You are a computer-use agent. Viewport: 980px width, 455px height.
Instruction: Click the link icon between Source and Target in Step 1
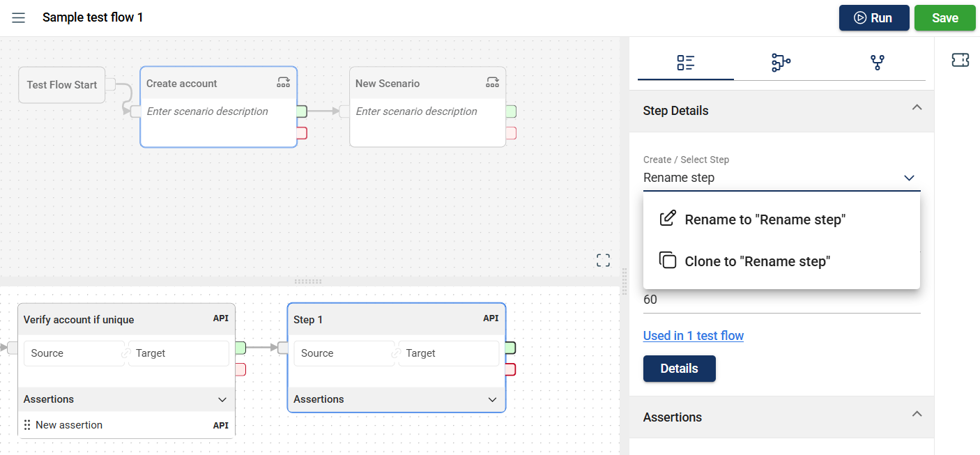pos(396,353)
